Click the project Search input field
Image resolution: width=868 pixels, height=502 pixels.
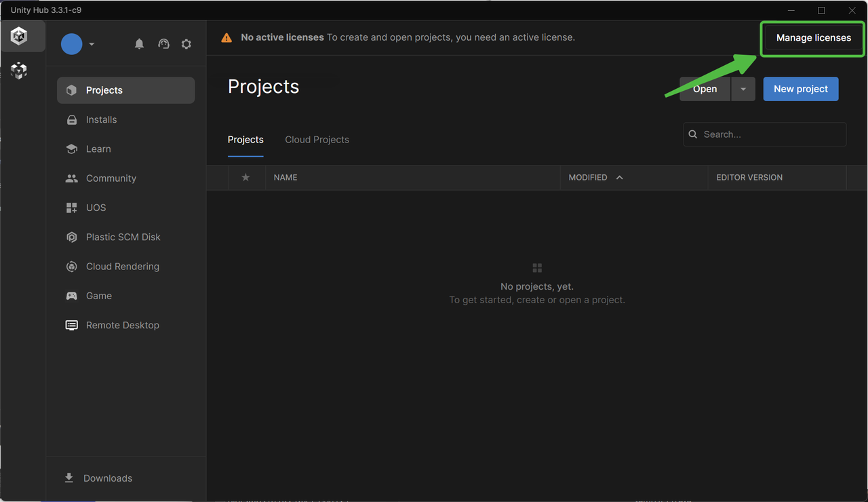[770, 134]
